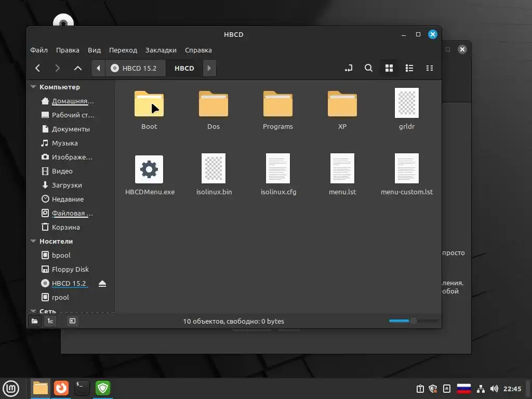532x399 pixels.
Task: Open the clock showing 22:45
Action: click(x=512, y=389)
